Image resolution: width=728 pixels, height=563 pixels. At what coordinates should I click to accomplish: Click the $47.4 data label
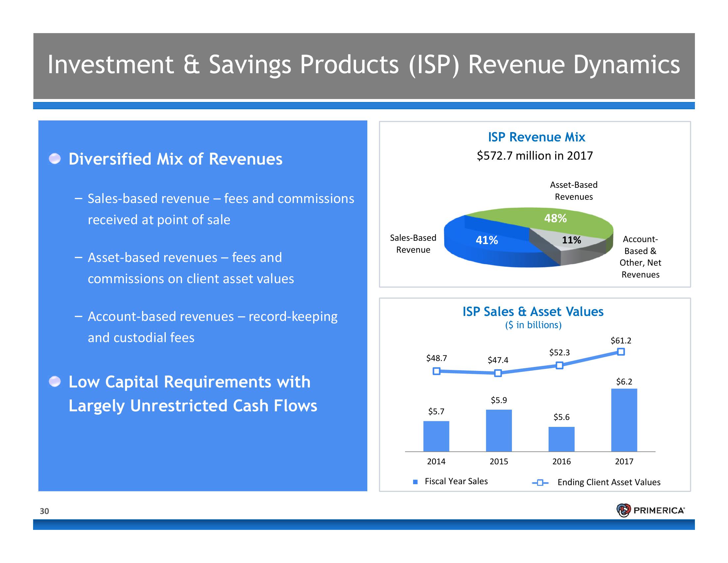tap(498, 360)
